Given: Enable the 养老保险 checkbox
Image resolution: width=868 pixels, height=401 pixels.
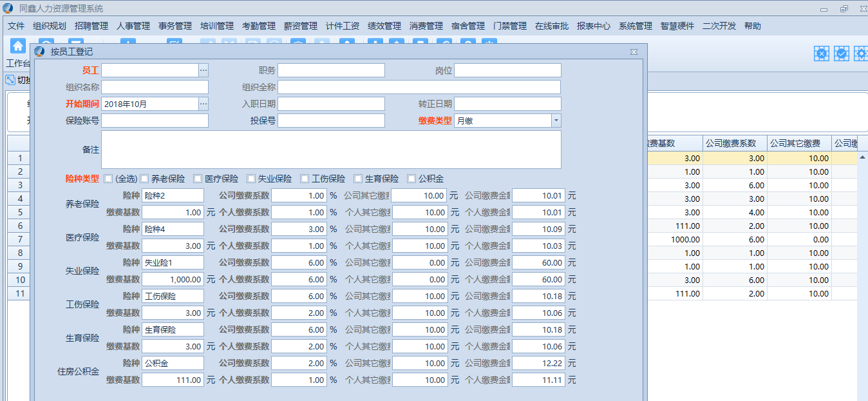Looking at the screenshot, I should 145,179.
